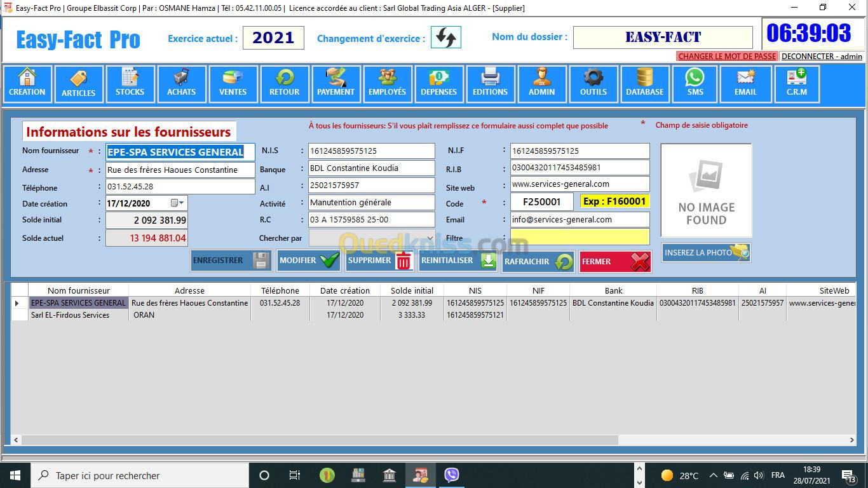Open the ARTICLES module

pos(79,84)
